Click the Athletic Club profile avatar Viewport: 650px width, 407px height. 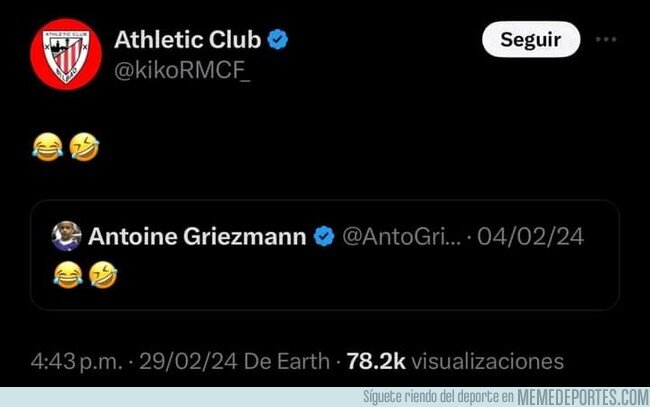coord(65,53)
